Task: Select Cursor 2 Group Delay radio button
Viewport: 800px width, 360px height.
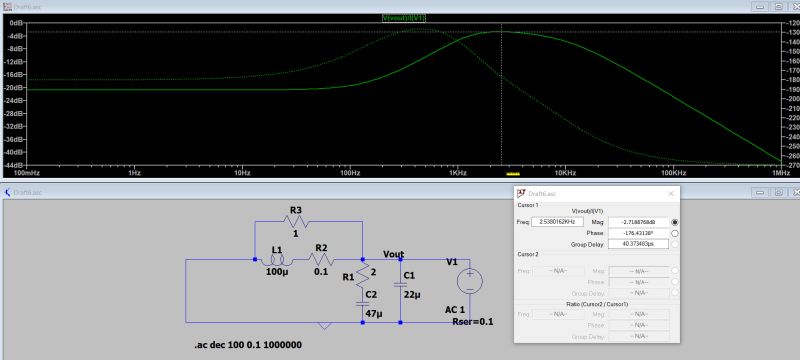Action: click(x=675, y=293)
